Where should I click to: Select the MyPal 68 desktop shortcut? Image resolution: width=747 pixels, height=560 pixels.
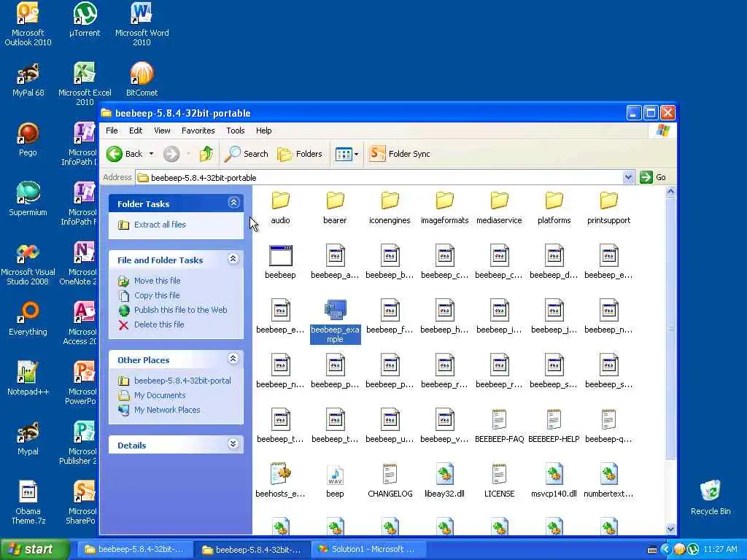[x=28, y=79]
